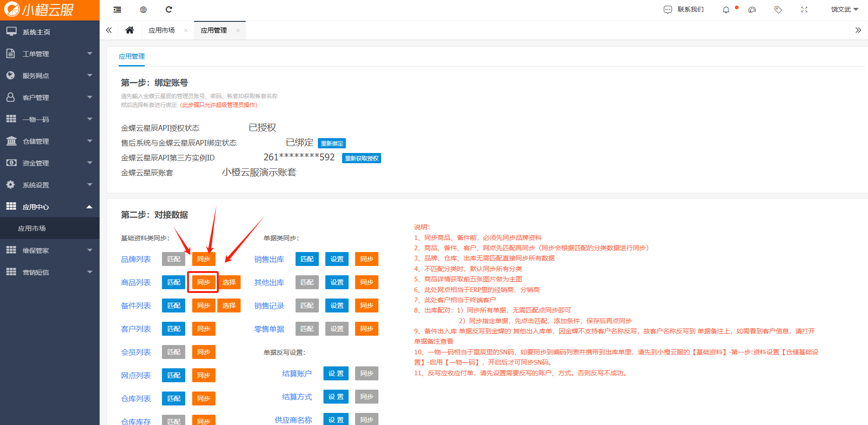
Task: Click the 服务网点 globe icon
Action: [x=11, y=75]
